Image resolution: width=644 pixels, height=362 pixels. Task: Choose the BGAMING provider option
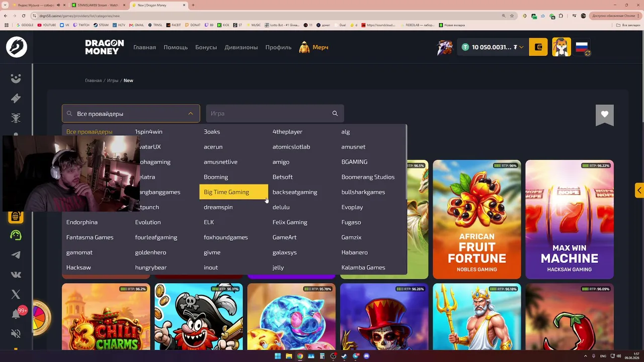click(x=354, y=162)
